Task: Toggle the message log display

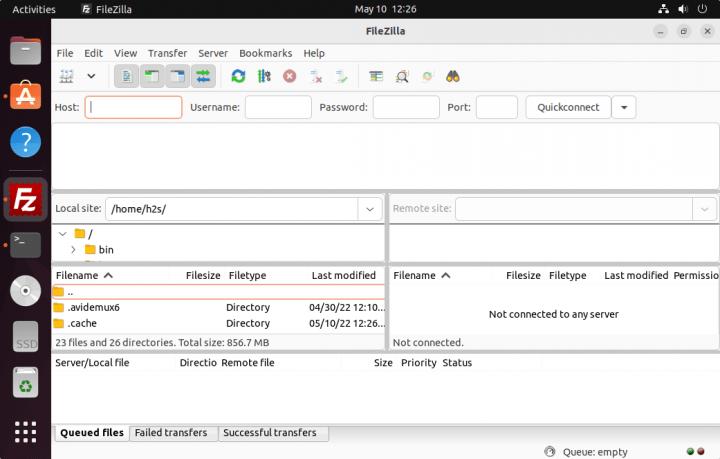Action: (127, 76)
